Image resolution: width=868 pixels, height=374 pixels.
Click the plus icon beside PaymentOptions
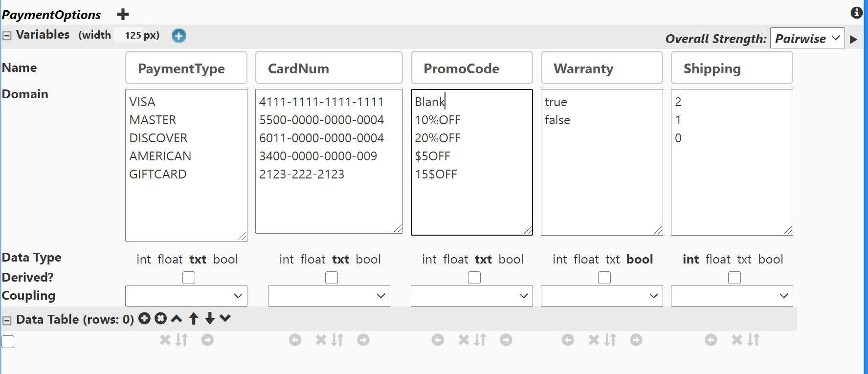[x=123, y=14]
